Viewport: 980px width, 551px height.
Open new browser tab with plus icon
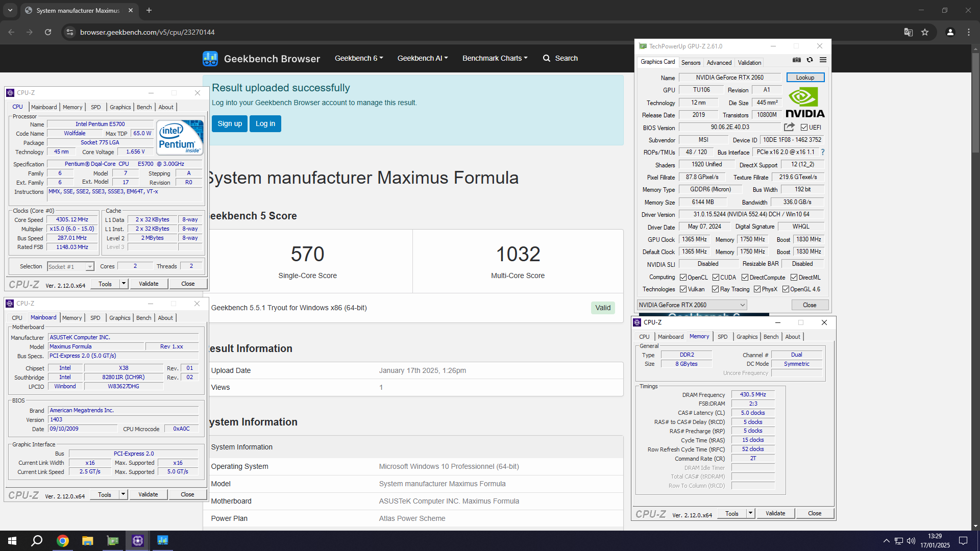[149, 10]
